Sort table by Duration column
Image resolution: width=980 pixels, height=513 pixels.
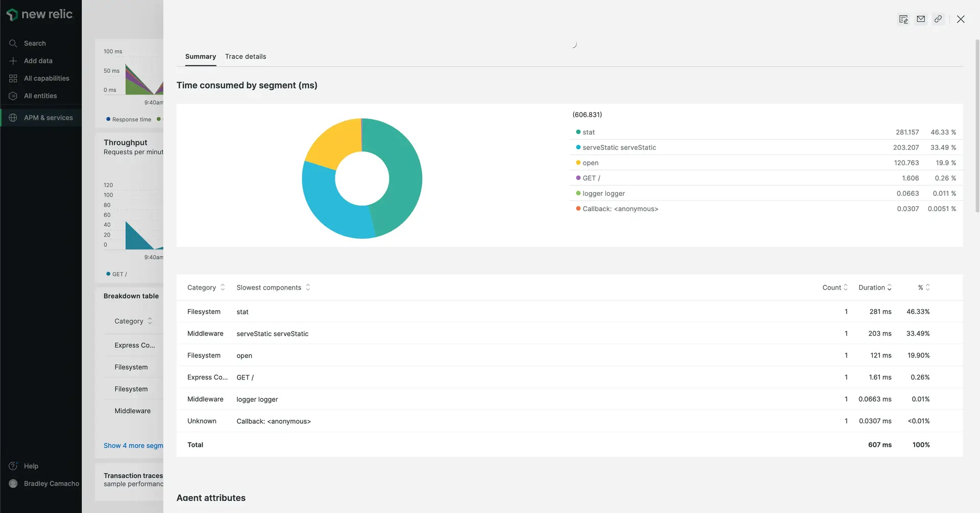[x=875, y=288]
